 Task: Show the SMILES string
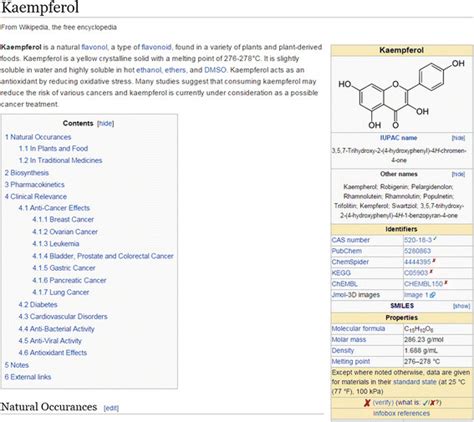[x=461, y=306]
